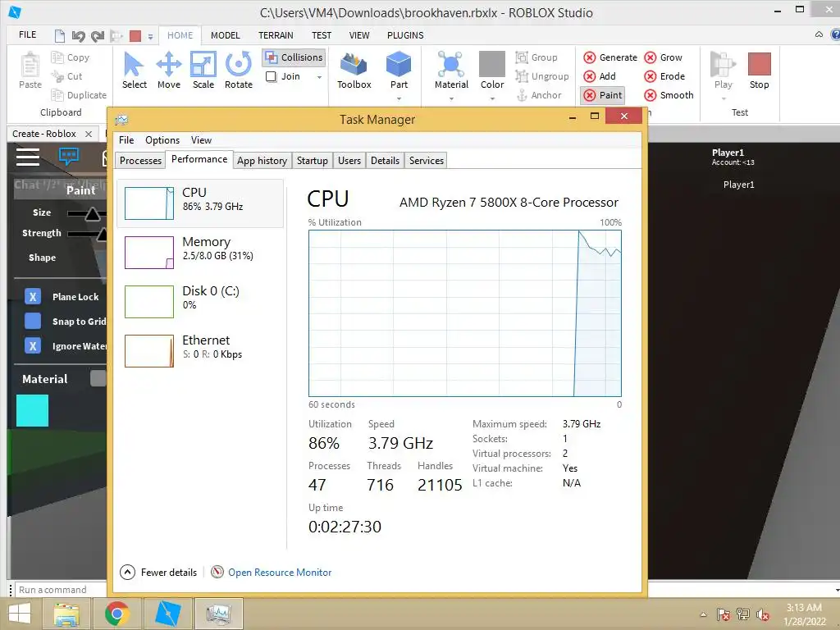The height and width of the screenshot is (630, 840).
Task: Select the Grow terrain tool
Action: pyautogui.click(x=663, y=57)
